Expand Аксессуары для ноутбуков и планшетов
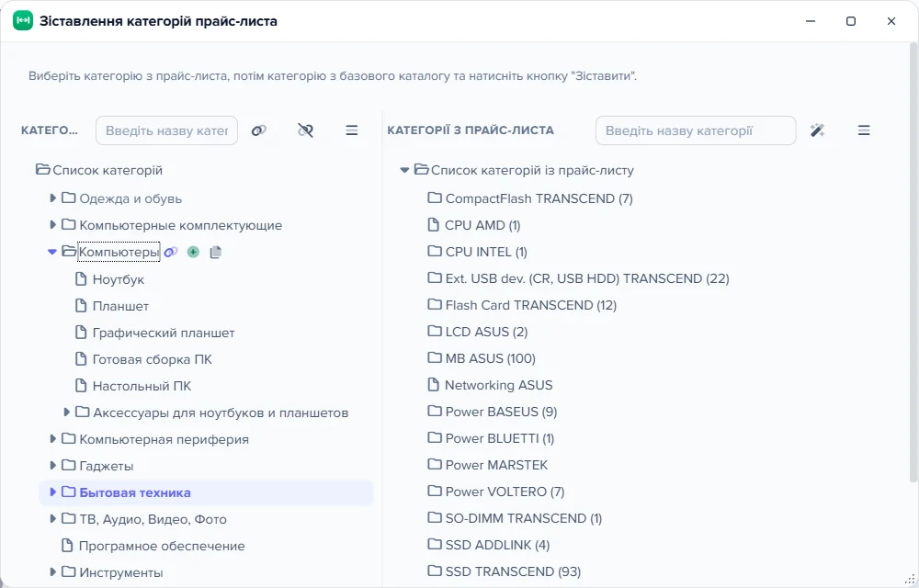Viewport: 919px width, 588px height. pos(66,413)
